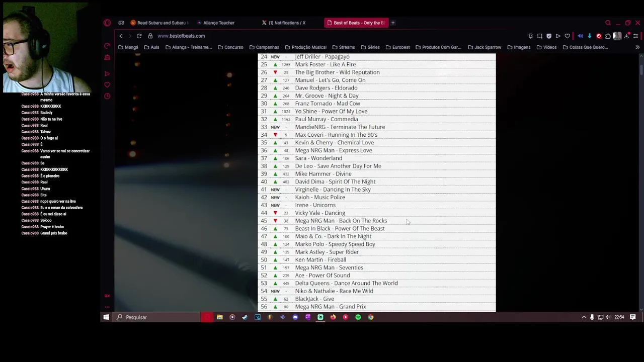Reload the bestofbeats page
The width and height of the screenshot is (644, 362).
[x=139, y=36]
